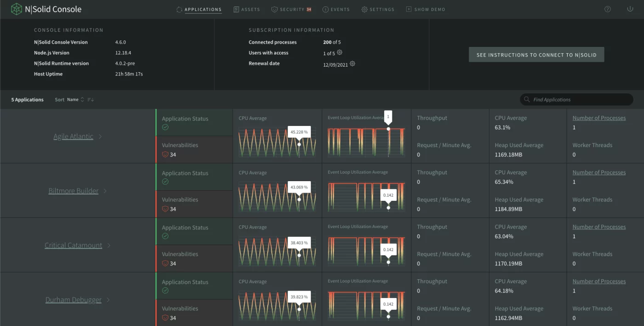Click Critical Catamount heap value "1170.19MB"

tap(509, 263)
